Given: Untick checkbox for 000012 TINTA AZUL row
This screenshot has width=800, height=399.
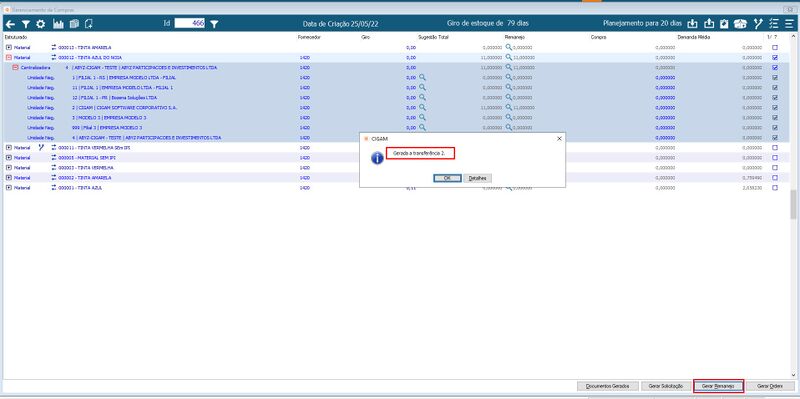Looking at the screenshot, I should 775,58.
